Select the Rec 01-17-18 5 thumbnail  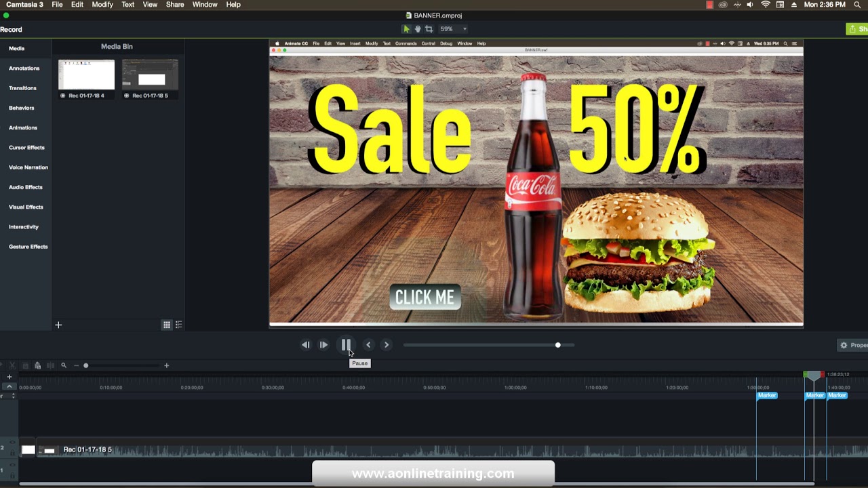(151, 75)
